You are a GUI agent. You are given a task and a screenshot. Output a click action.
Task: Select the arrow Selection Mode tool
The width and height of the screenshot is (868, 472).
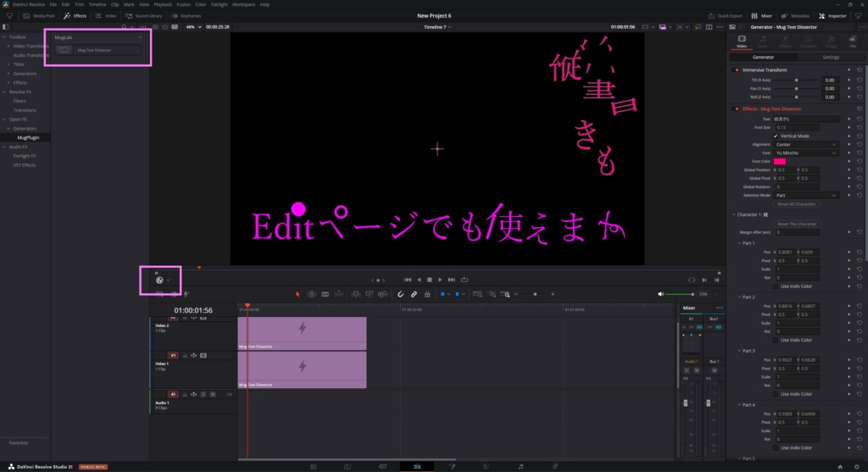point(298,294)
